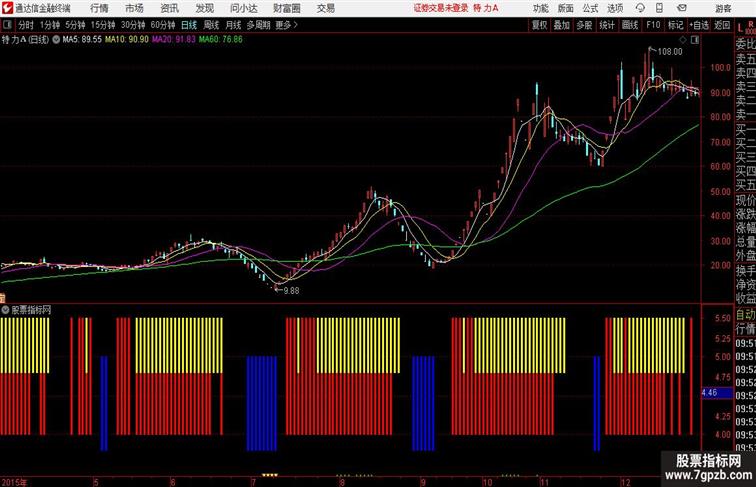Click the 108.00 high price label
The image size is (756, 487).
click(670, 52)
